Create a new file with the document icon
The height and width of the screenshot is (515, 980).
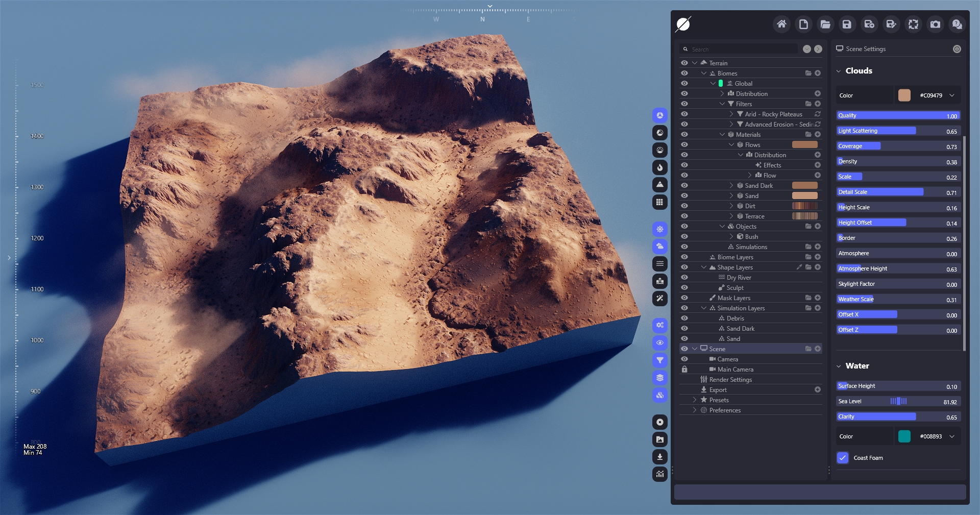click(803, 24)
